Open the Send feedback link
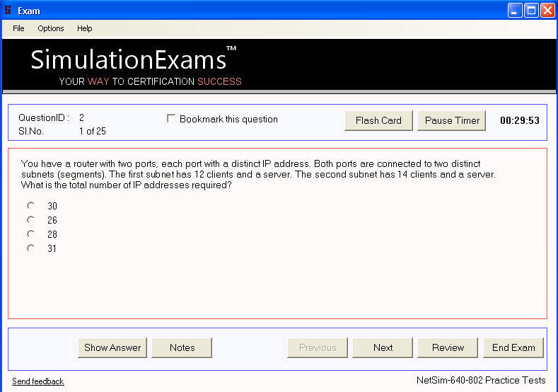558x392 pixels. [x=38, y=381]
